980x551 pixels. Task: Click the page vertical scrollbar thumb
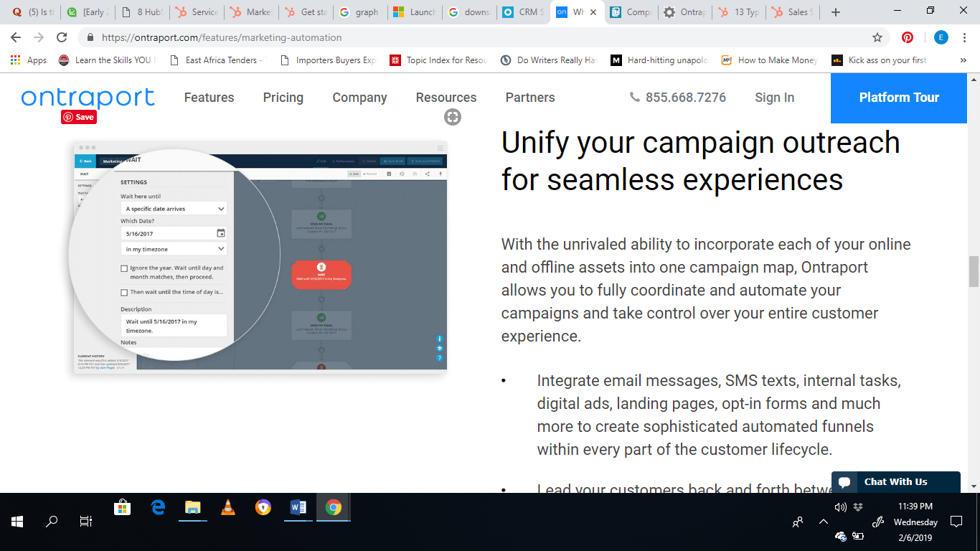[974, 271]
